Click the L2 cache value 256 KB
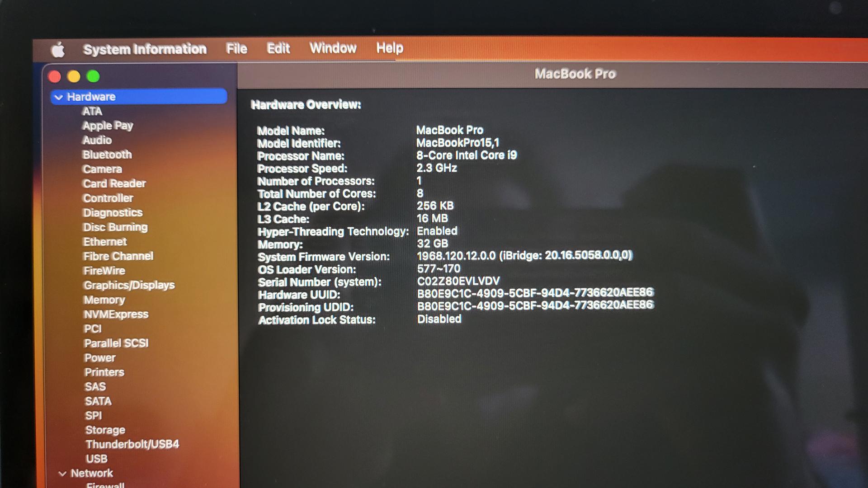 click(x=435, y=206)
